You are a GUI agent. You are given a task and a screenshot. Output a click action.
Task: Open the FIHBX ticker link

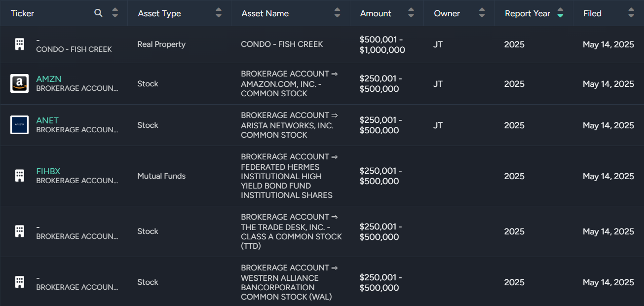48,171
